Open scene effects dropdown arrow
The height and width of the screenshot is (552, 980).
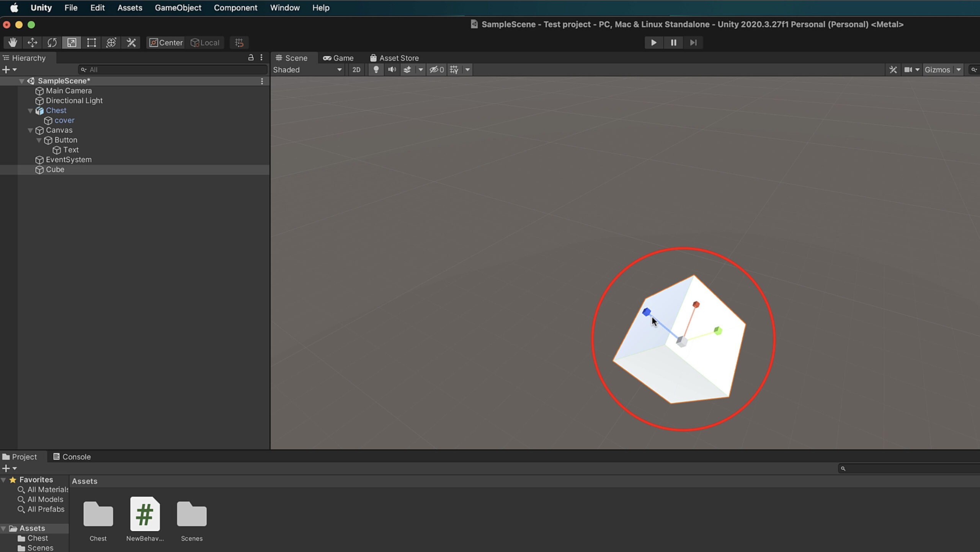coord(421,70)
